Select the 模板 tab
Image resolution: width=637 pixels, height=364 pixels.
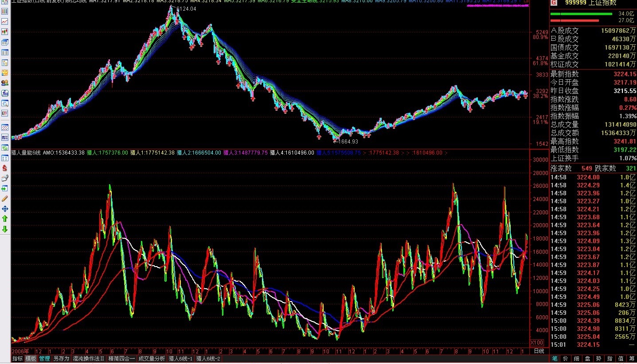tap(31, 359)
